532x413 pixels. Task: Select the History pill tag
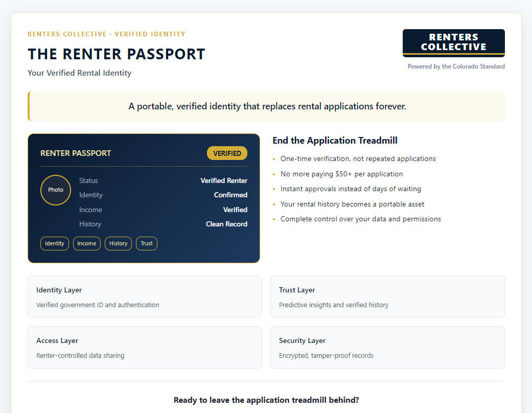coord(118,243)
